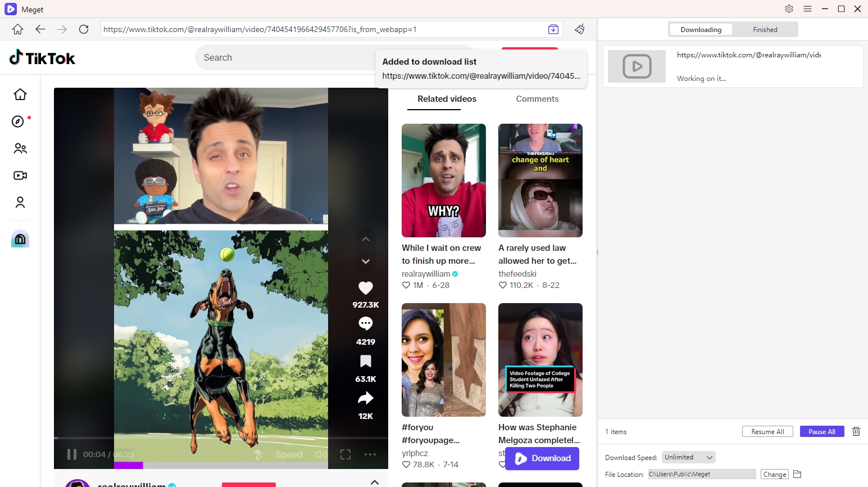Open Speed playback option
868x487 pixels.
tap(289, 454)
